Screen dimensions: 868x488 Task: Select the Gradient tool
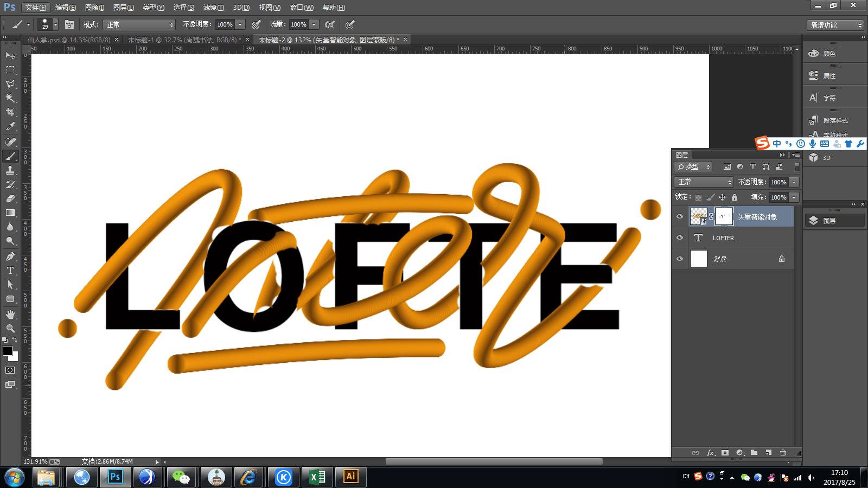pos(10,213)
